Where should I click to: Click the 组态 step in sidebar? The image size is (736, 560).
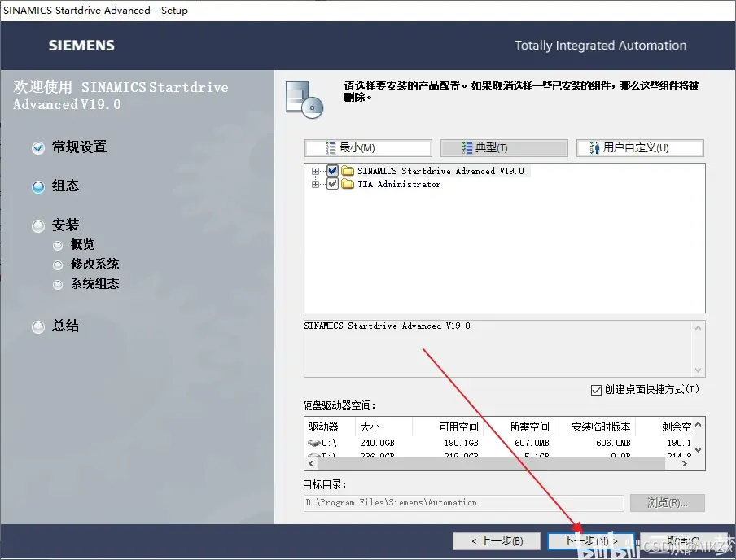(65, 186)
